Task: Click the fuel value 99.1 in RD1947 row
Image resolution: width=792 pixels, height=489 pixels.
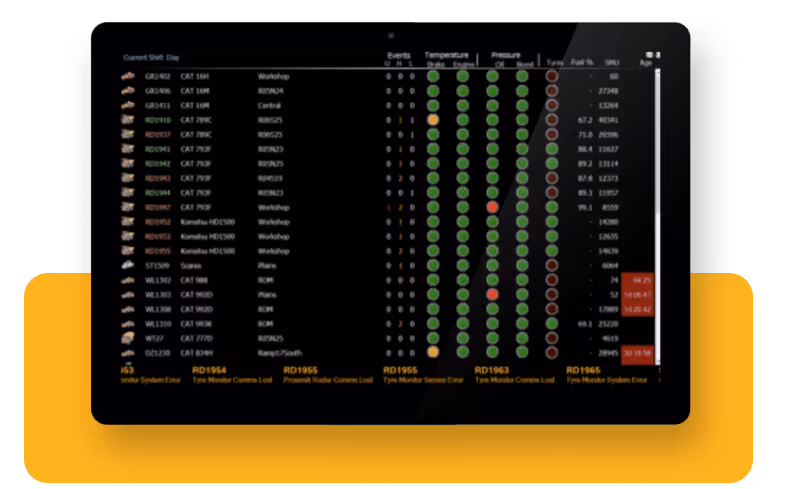Action: point(585,208)
